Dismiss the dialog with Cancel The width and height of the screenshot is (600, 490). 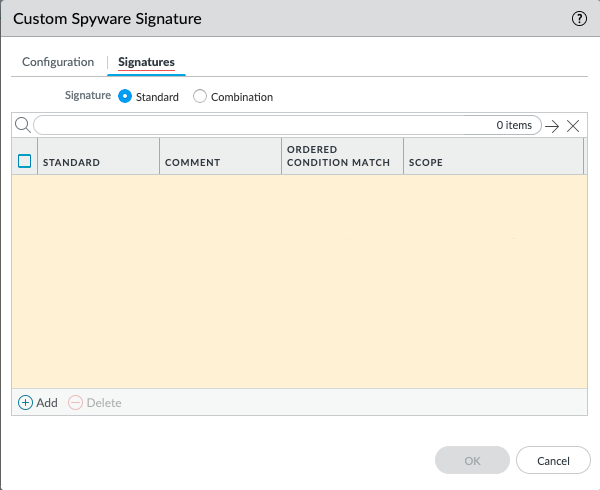(553, 461)
